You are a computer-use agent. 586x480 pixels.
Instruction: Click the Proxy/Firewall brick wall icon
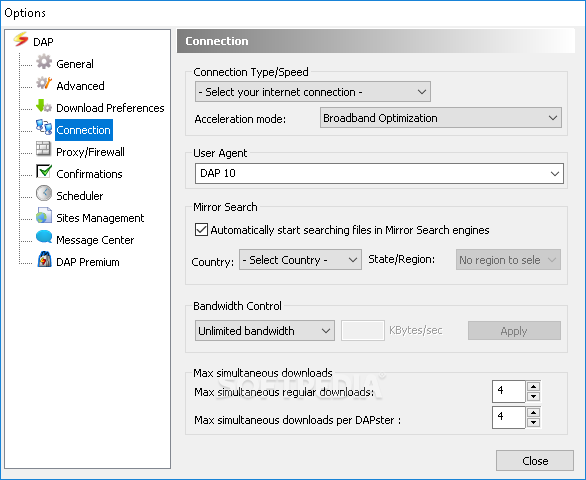pos(43,149)
